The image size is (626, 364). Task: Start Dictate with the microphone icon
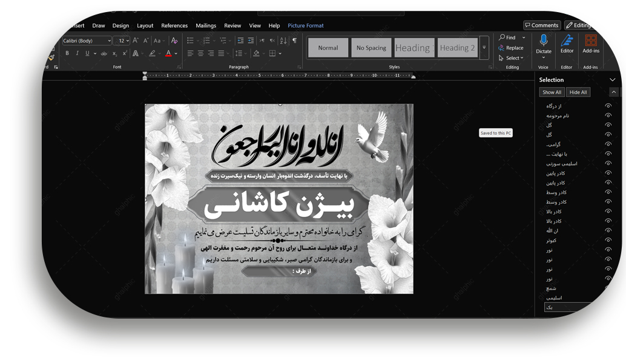543,41
